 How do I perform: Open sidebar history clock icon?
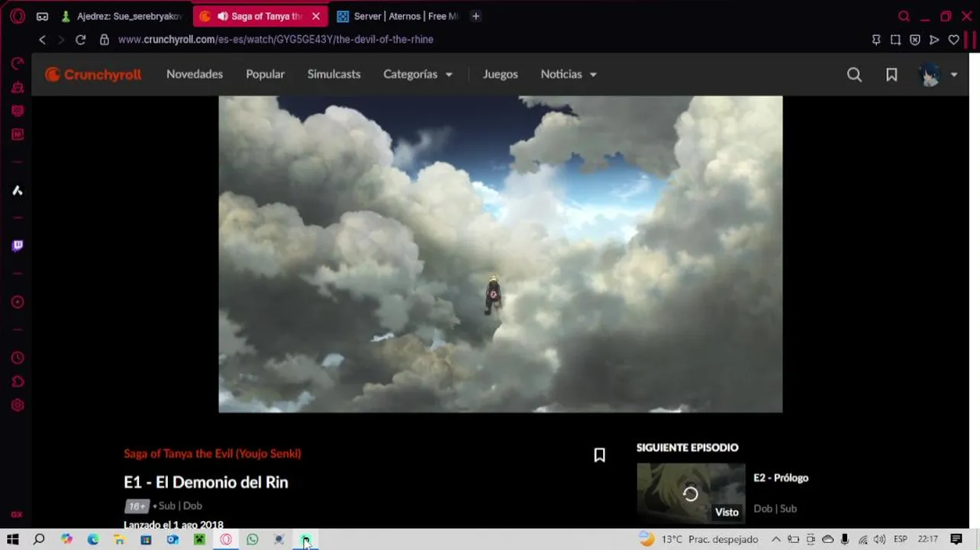[x=17, y=357]
